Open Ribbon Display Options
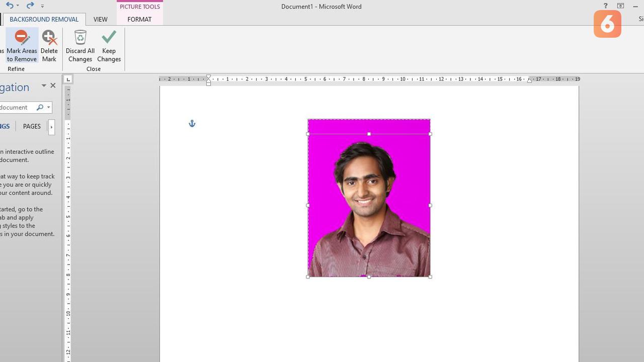 click(620, 6)
